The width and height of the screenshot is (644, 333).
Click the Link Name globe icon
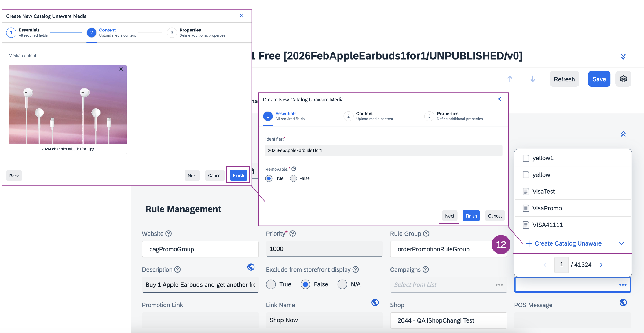pos(375,302)
